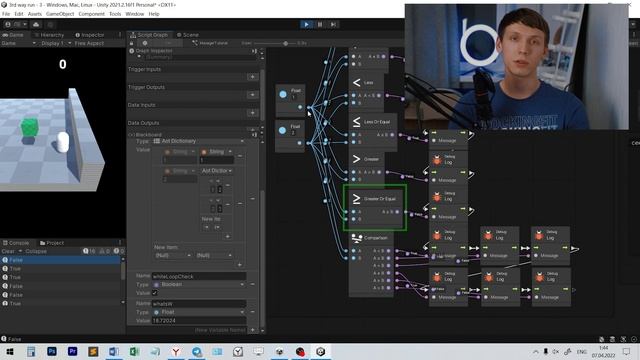This screenshot has width=640, height=360.
Task: Open the Window menu
Action: 135,14
